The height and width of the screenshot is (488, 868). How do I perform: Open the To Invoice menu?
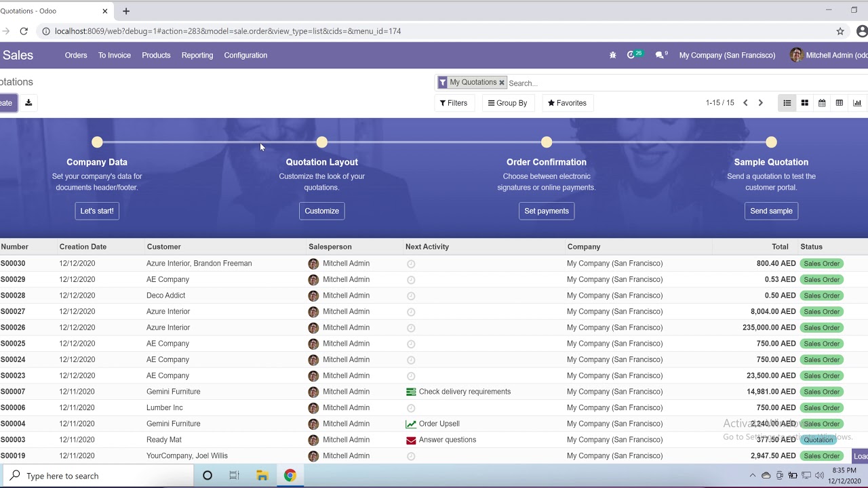coord(115,56)
